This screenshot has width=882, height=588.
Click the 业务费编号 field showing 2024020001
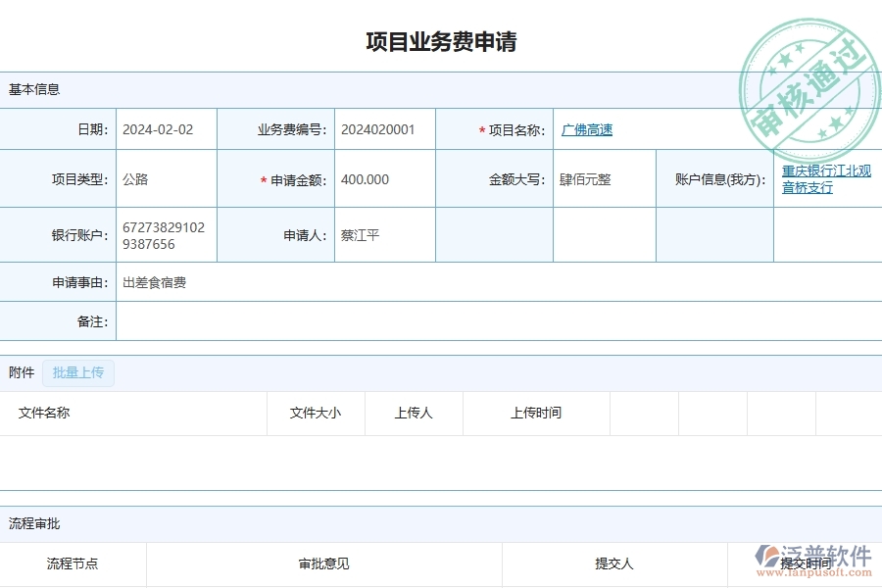(x=380, y=128)
